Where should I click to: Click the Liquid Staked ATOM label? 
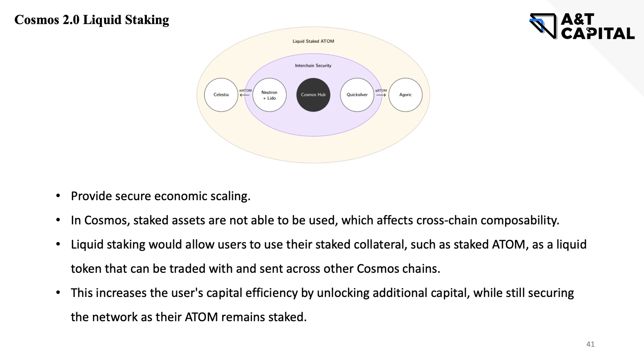[313, 41]
